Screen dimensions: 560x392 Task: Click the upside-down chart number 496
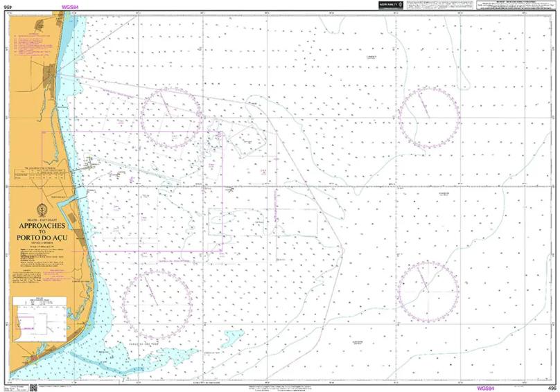point(8,6)
